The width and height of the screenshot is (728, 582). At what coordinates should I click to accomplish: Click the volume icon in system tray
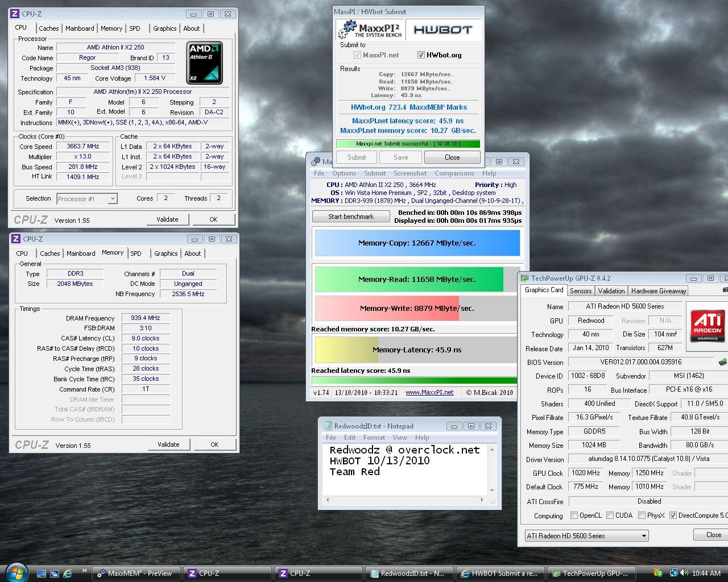(x=685, y=573)
